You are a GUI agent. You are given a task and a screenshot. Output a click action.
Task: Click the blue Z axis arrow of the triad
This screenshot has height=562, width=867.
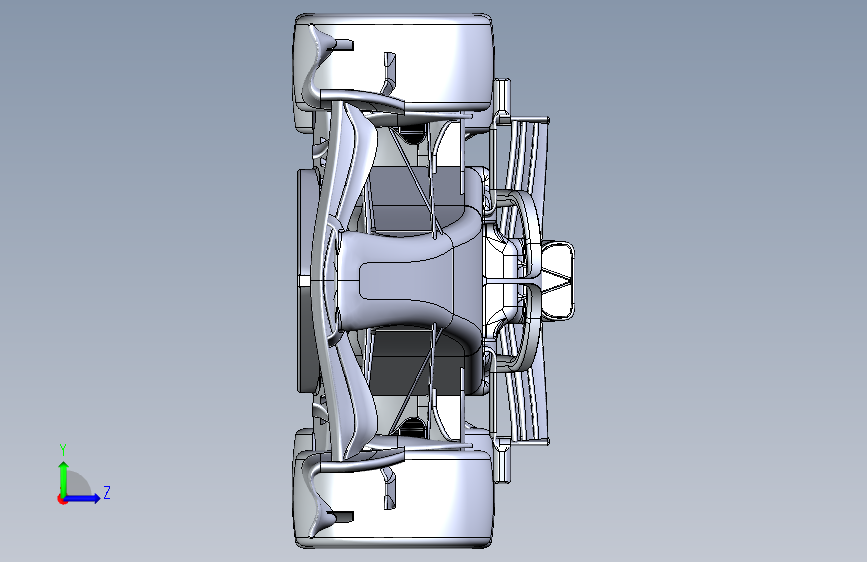pyautogui.click(x=82, y=498)
